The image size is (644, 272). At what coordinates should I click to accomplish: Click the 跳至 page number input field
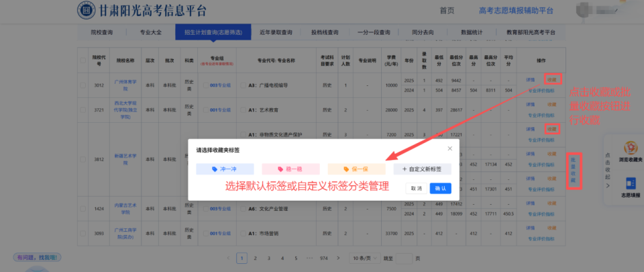click(404, 258)
